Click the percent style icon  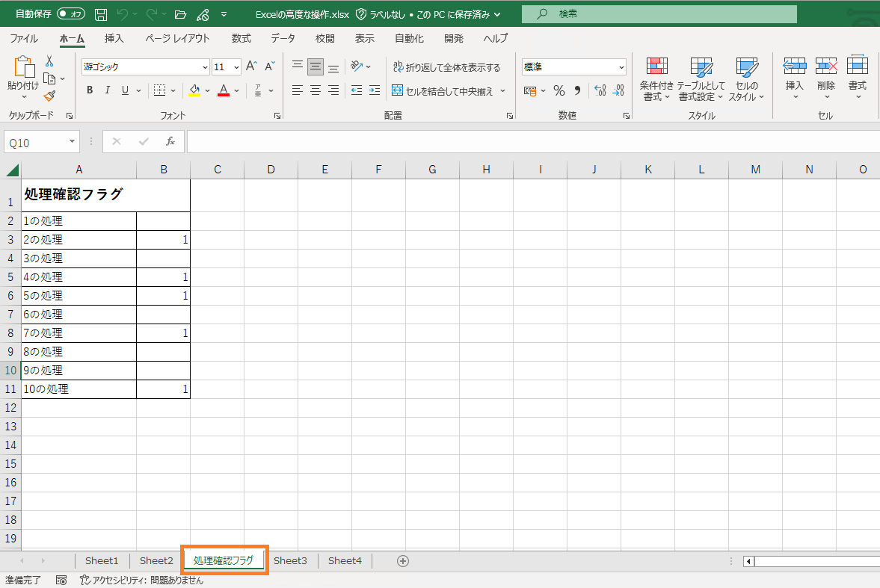pos(559,90)
